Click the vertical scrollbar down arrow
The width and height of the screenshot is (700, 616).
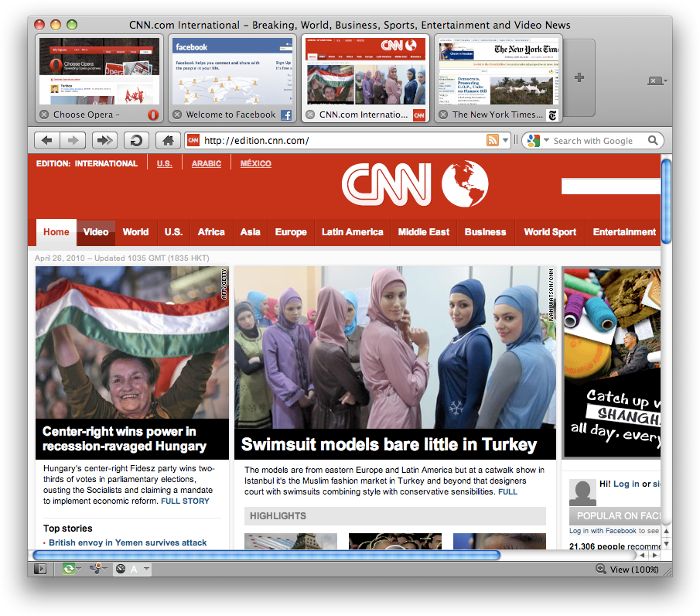pyautogui.click(x=666, y=543)
